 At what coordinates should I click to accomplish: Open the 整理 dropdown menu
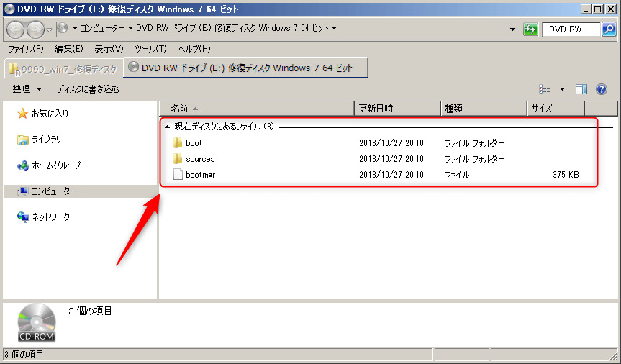27,89
